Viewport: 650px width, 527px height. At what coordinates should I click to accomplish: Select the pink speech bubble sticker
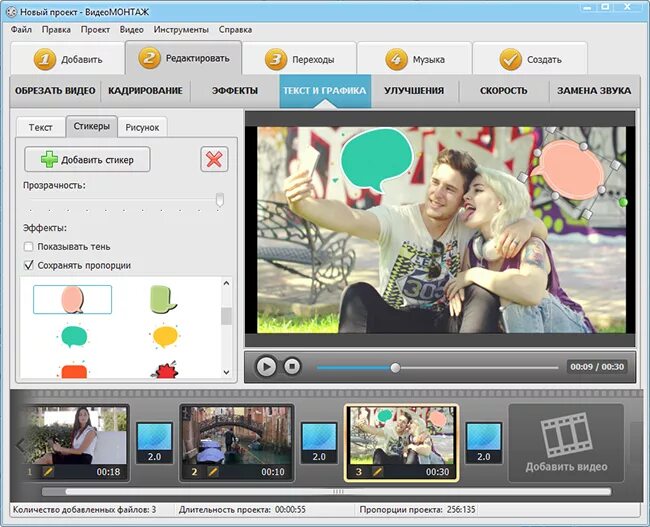73,299
